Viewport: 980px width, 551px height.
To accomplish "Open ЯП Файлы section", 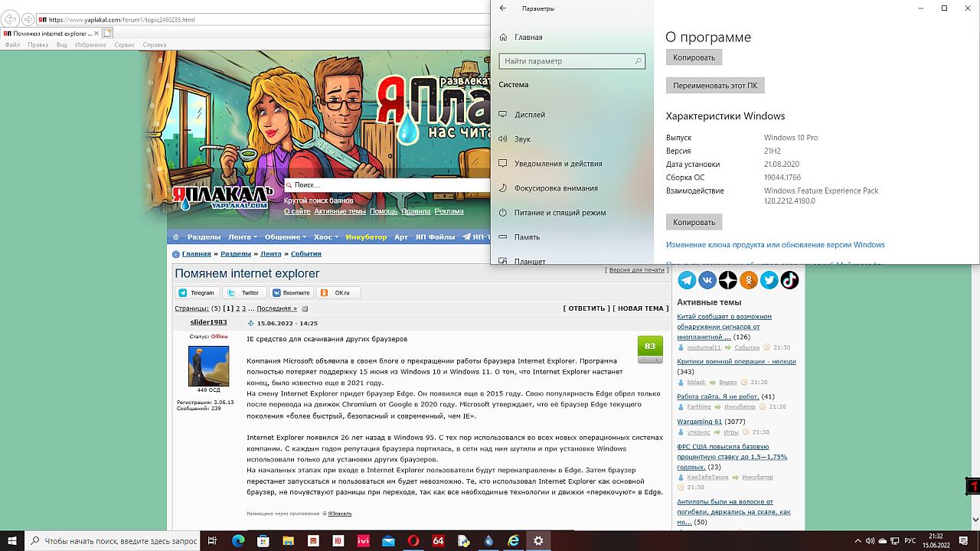I will 435,237.
